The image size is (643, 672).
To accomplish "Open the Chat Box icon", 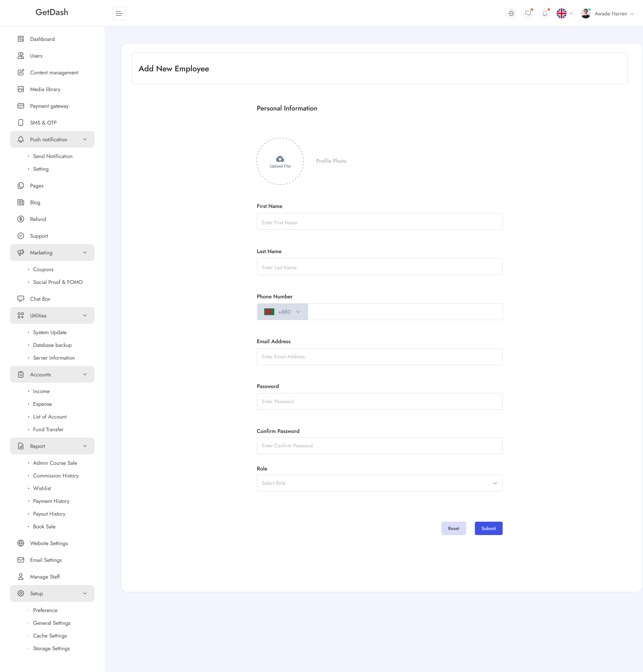I will point(20,298).
